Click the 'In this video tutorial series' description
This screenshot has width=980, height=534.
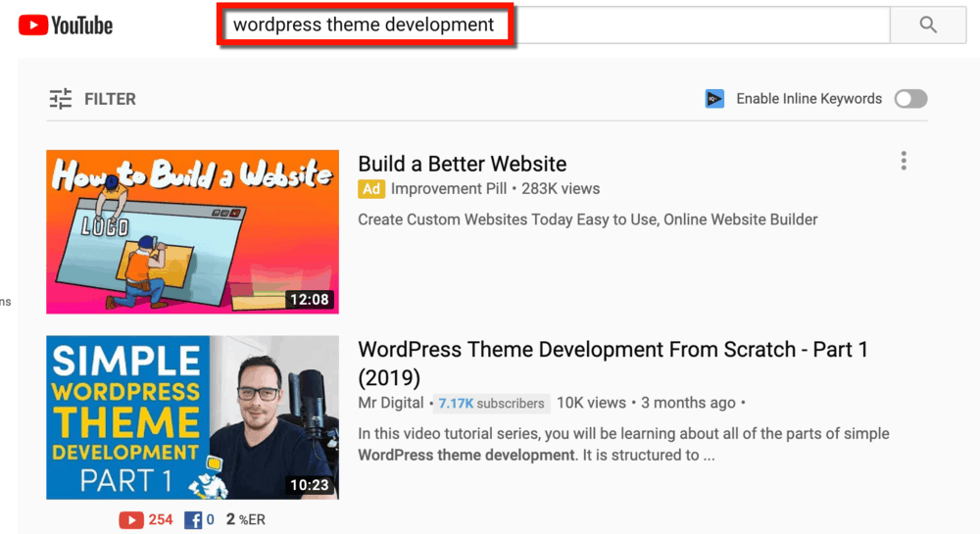(x=623, y=444)
